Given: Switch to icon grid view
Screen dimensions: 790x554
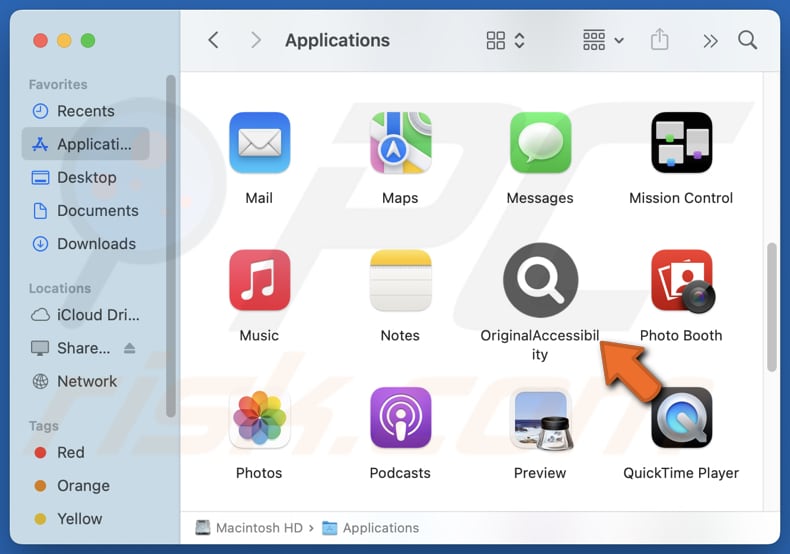Looking at the screenshot, I should click(496, 40).
